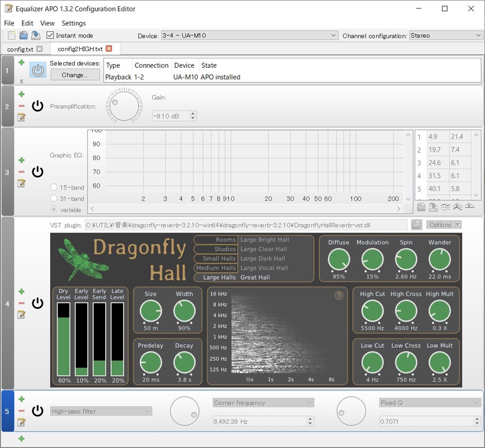Open the VST Options dropdown arrow
485x448 pixels.
click(x=458, y=224)
